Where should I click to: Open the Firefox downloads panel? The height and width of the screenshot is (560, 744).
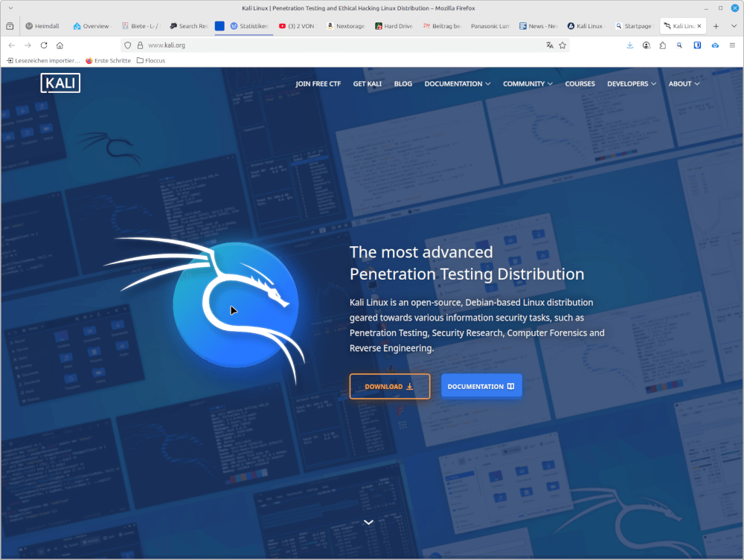[629, 45]
